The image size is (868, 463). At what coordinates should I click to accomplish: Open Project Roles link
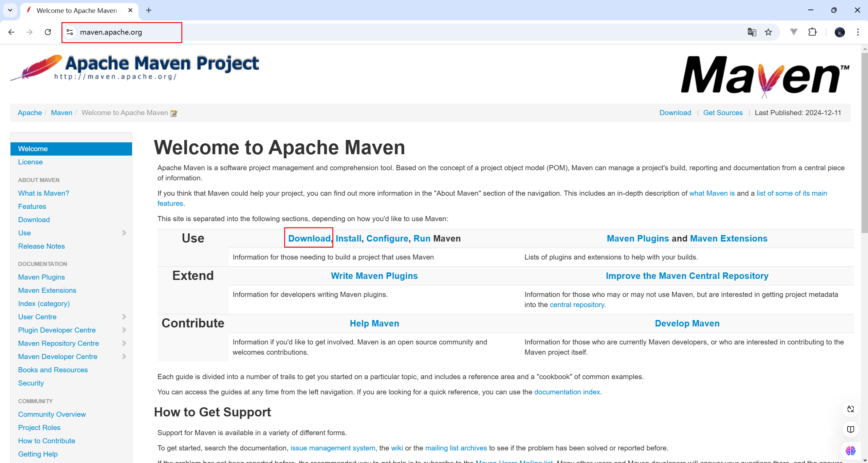39,428
